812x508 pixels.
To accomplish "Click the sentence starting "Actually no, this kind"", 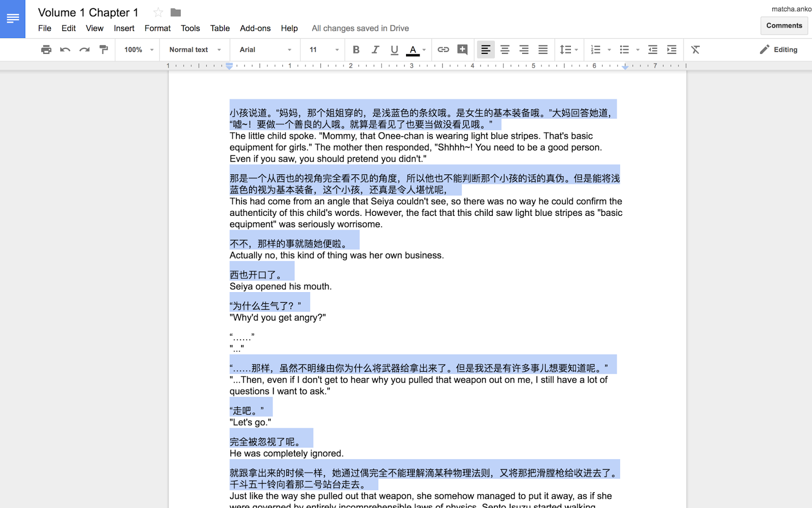I will click(336, 256).
